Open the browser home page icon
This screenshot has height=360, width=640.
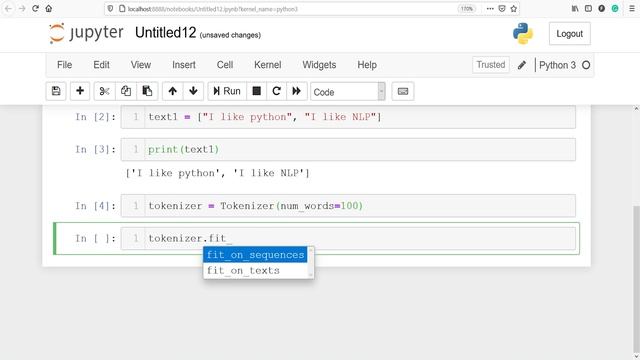[49, 9]
